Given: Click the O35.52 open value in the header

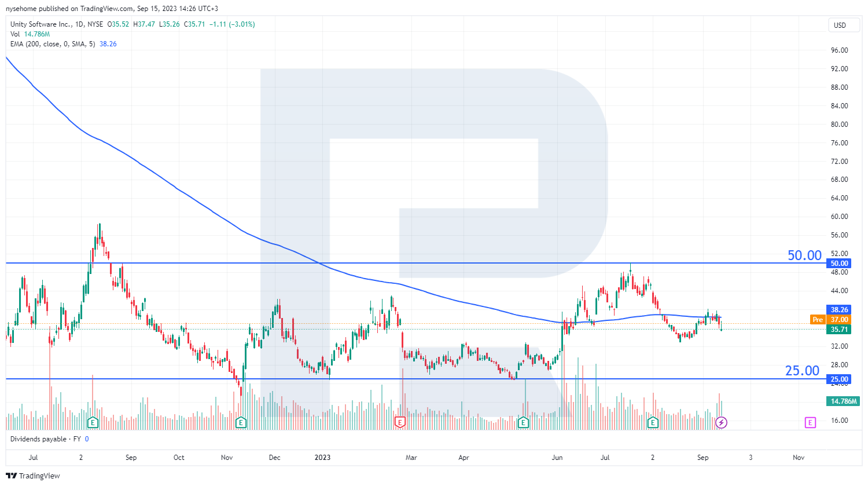Looking at the screenshot, I should [118, 24].
